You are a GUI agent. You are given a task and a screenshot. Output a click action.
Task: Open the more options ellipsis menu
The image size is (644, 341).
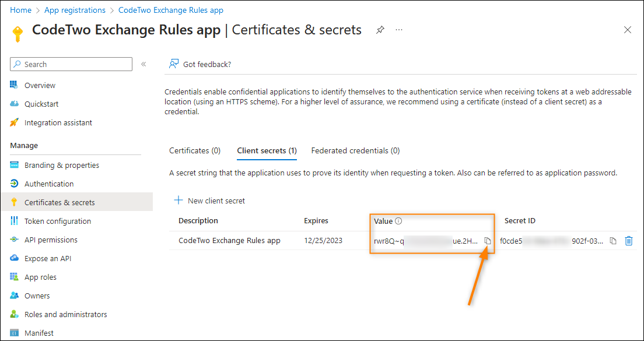tap(399, 30)
